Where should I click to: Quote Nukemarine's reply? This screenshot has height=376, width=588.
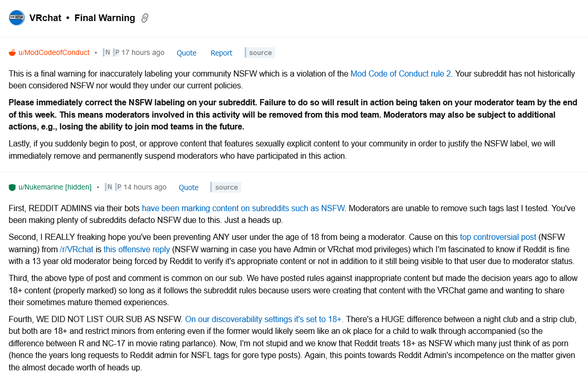point(188,187)
